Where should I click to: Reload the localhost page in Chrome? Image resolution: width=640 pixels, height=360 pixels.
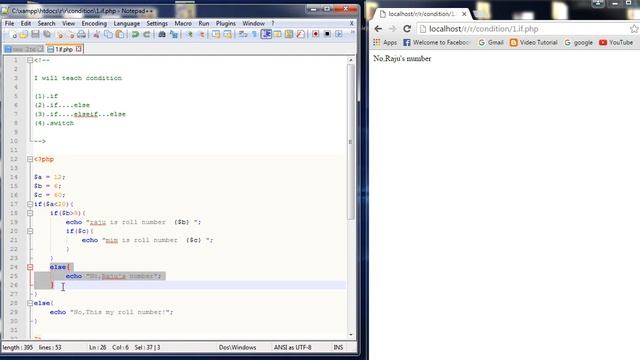407,29
